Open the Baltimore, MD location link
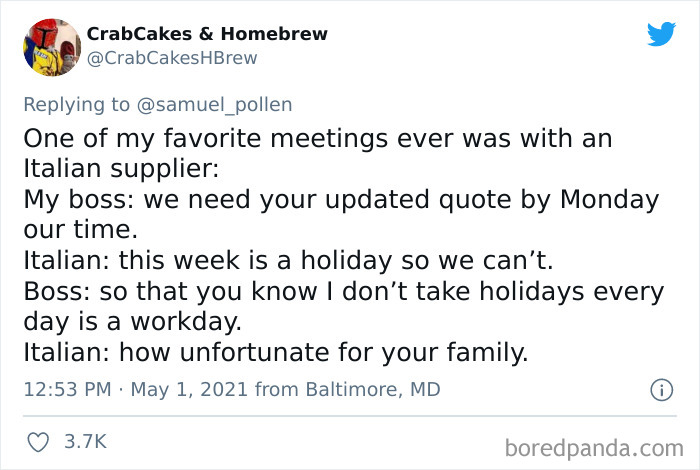The image size is (700, 470). click(x=373, y=389)
